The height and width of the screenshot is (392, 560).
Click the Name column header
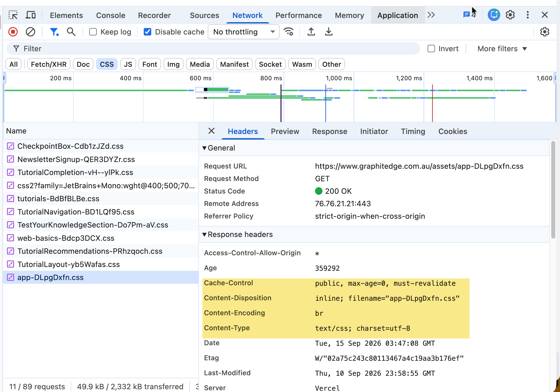pyautogui.click(x=101, y=131)
